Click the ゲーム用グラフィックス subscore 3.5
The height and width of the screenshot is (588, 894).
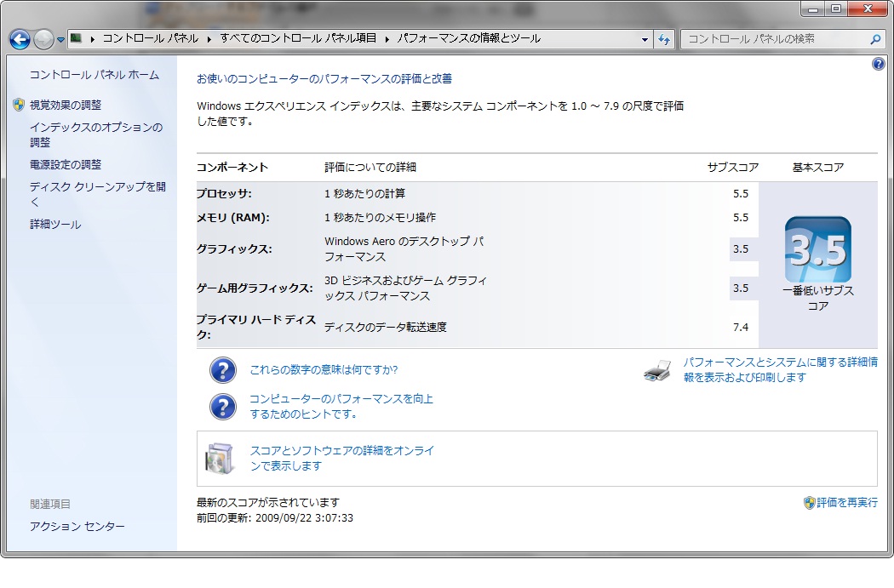[741, 288]
